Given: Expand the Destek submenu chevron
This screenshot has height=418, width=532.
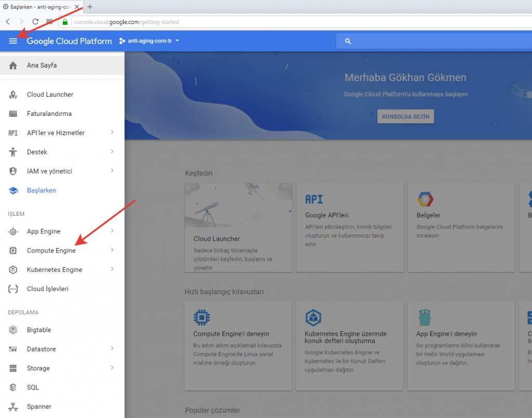Looking at the screenshot, I should click(112, 151).
